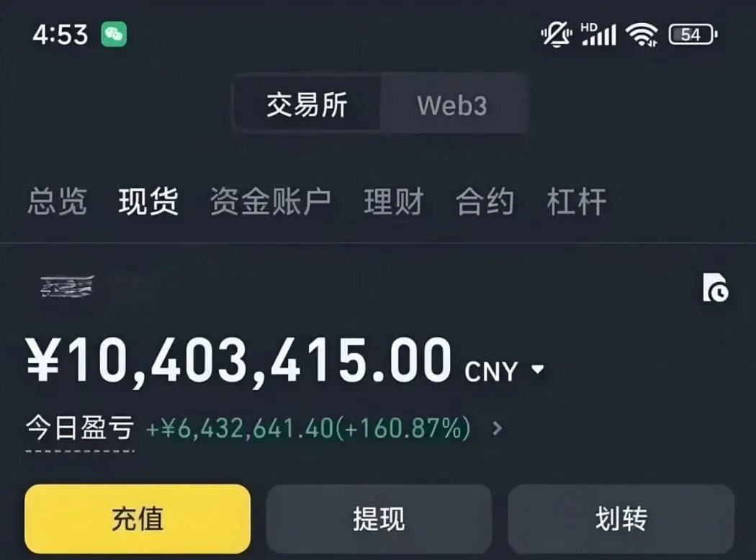Select the 现货 tab
The image size is (756, 560).
click(148, 201)
